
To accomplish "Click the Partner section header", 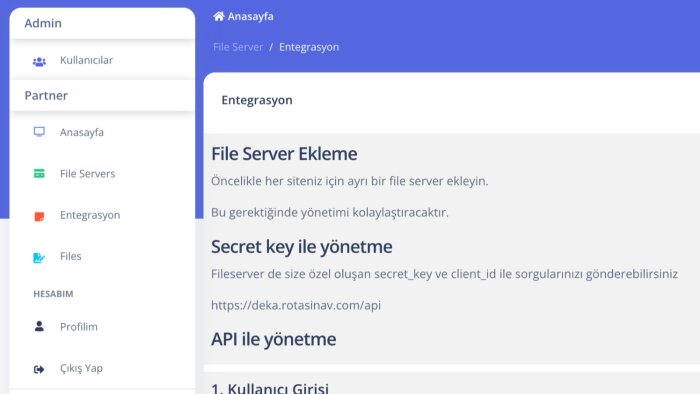I will [x=46, y=95].
